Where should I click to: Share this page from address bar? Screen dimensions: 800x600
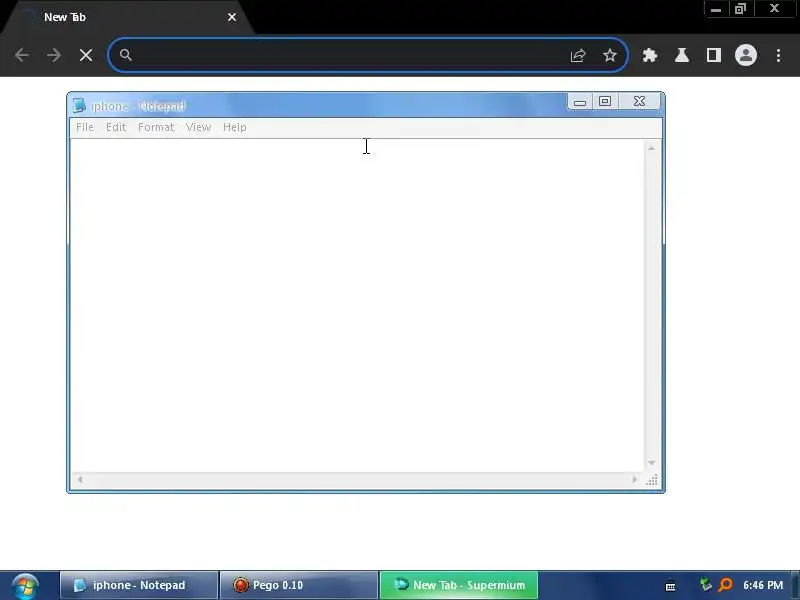[578, 55]
